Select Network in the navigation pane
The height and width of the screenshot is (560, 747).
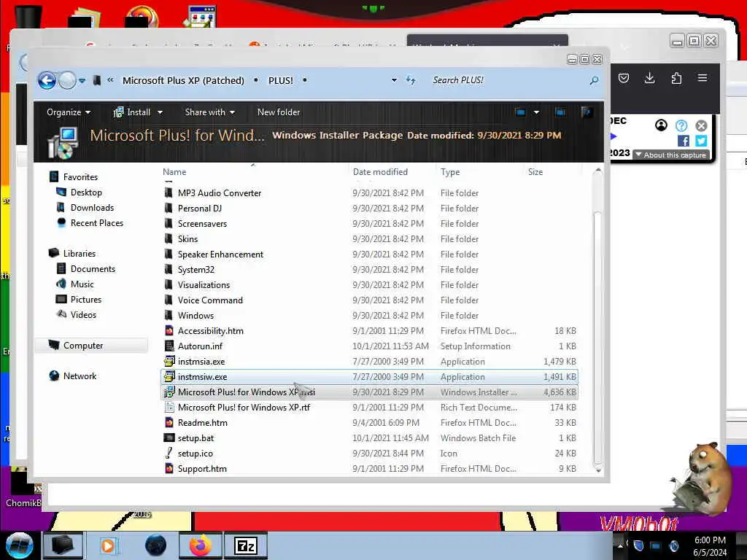point(80,376)
